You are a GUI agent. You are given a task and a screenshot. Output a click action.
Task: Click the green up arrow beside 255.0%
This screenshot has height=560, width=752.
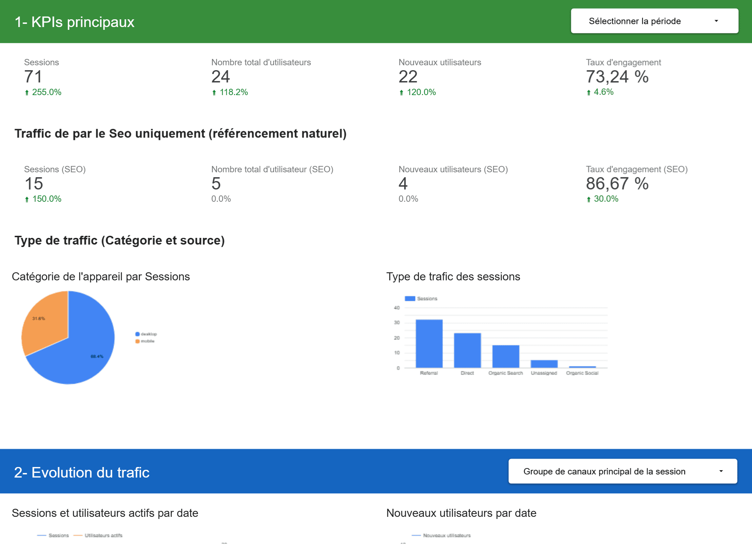click(27, 93)
